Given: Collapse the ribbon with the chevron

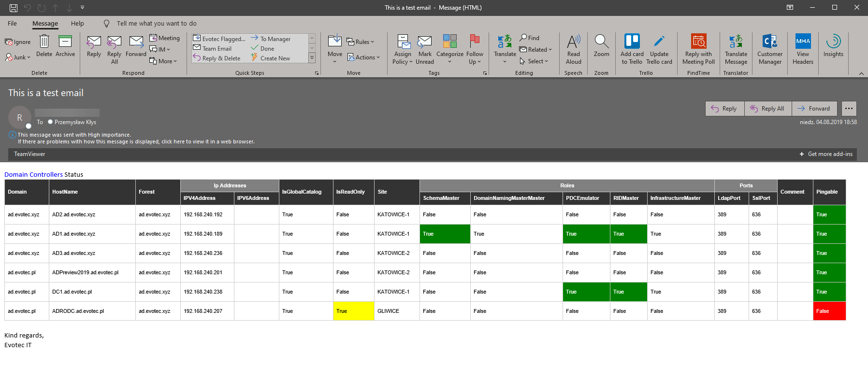Looking at the screenshot, I should pos(861,73).
